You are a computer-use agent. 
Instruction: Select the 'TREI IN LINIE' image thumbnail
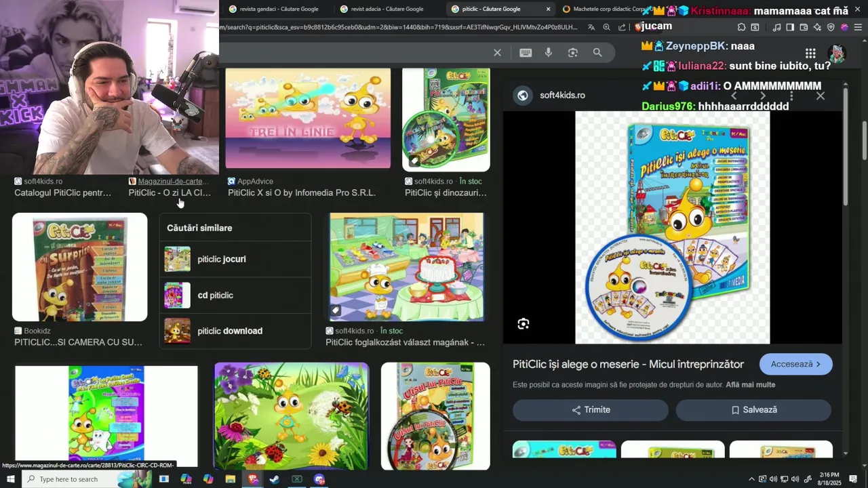pyautogui.click(x=308, y=118)
